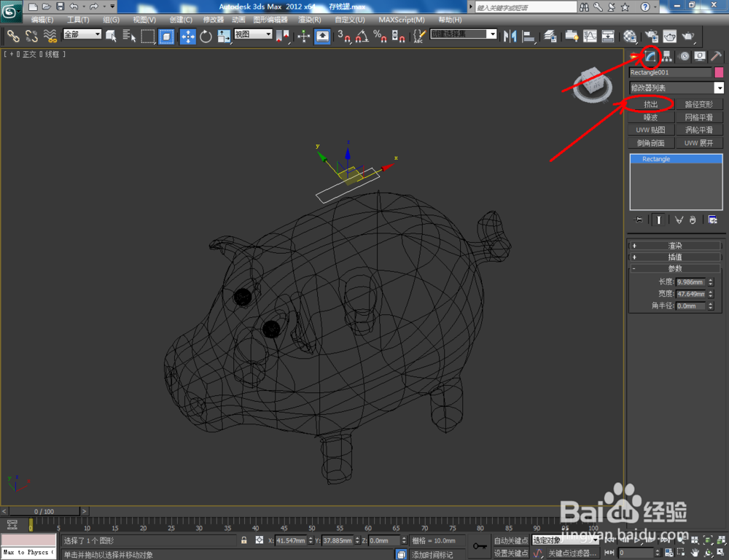Toggle Keyboard Shortcut Override icon
This screenshot has width=729, height=560.
pos(322,36)
